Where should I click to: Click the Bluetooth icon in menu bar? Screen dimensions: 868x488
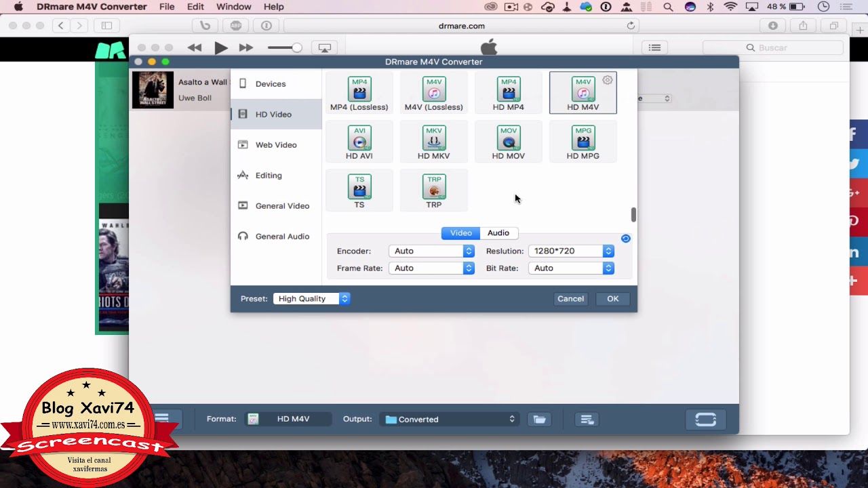pos(710,7)
